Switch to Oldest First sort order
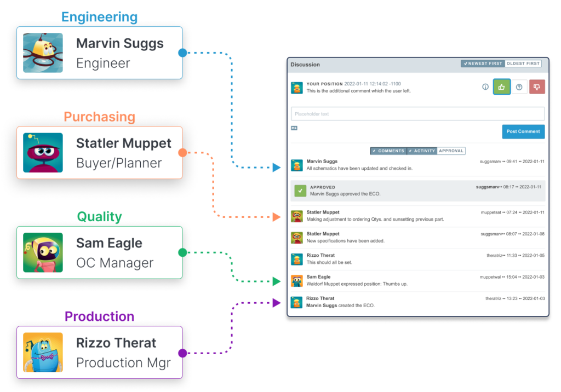Image resolution: width=561 pixels, height=392 pixels. pos(523,64)
